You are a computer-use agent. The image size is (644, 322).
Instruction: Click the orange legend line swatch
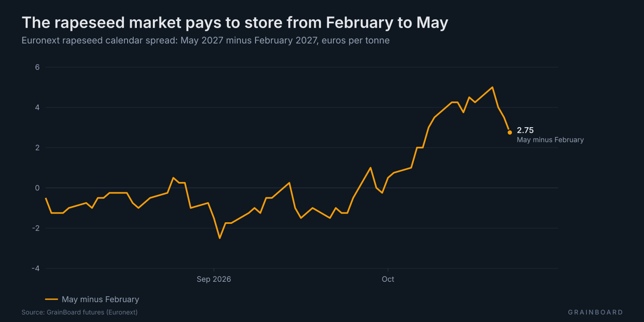click(52, 299)
